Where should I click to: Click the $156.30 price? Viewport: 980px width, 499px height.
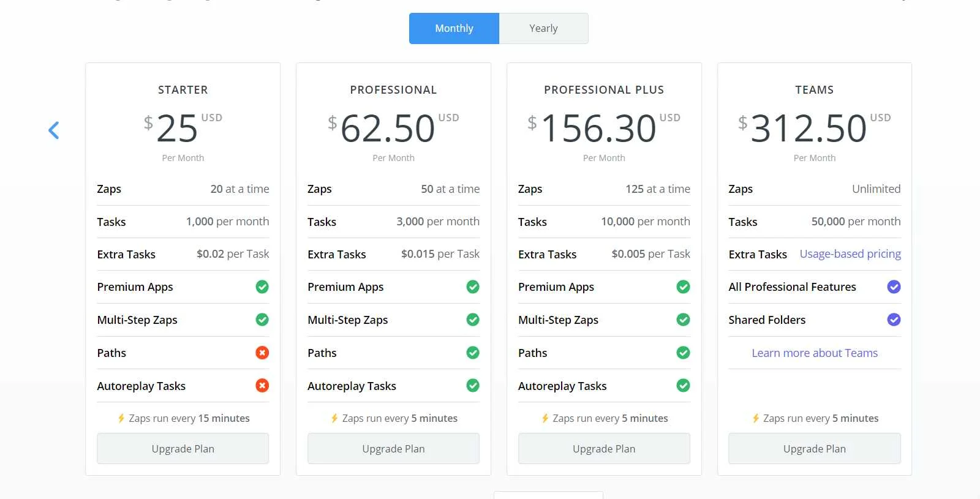[x=604, y=129]
